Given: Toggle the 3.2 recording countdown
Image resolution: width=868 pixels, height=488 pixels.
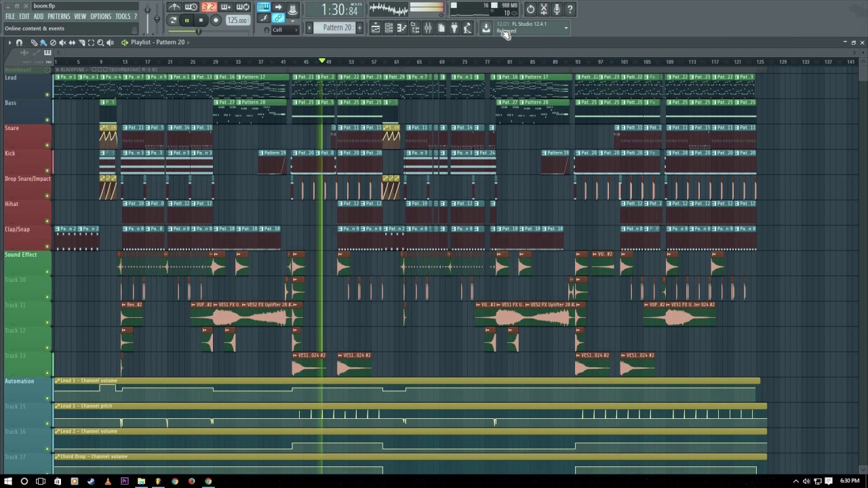Looking at the screenshot, I should tap(209, 7).
